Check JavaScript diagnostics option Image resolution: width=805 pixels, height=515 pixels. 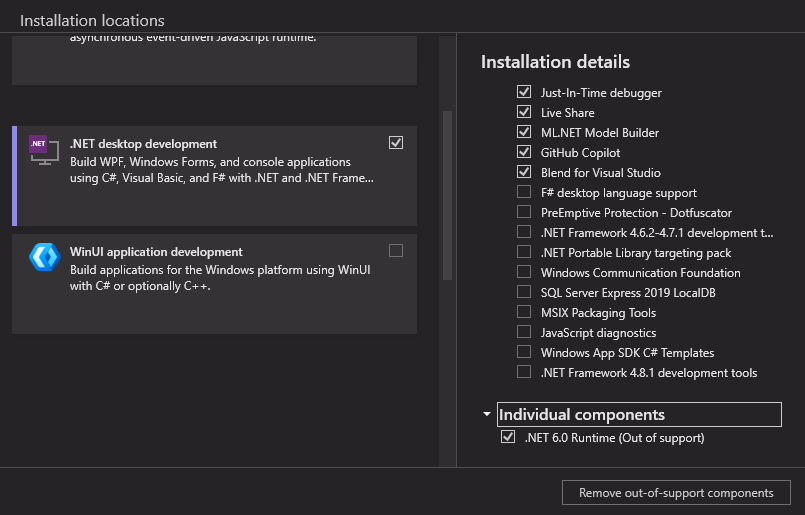[x=524, y=332]
